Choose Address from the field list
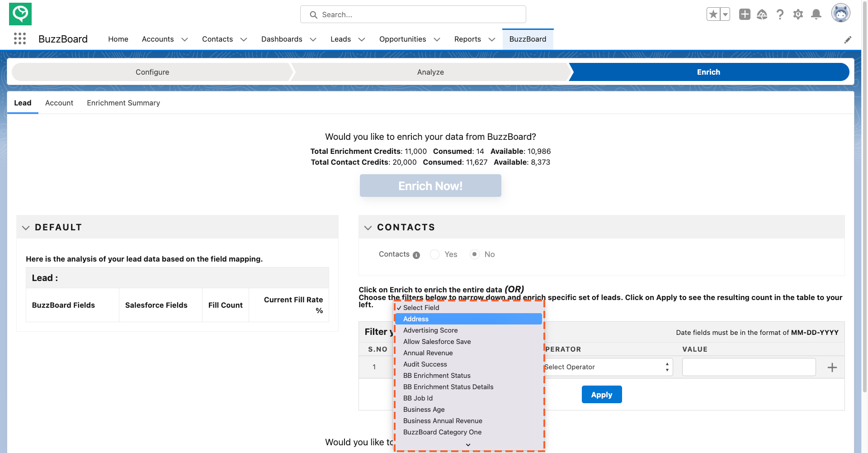This screenshot has width=868, height=453. click(x=468, y=319)
